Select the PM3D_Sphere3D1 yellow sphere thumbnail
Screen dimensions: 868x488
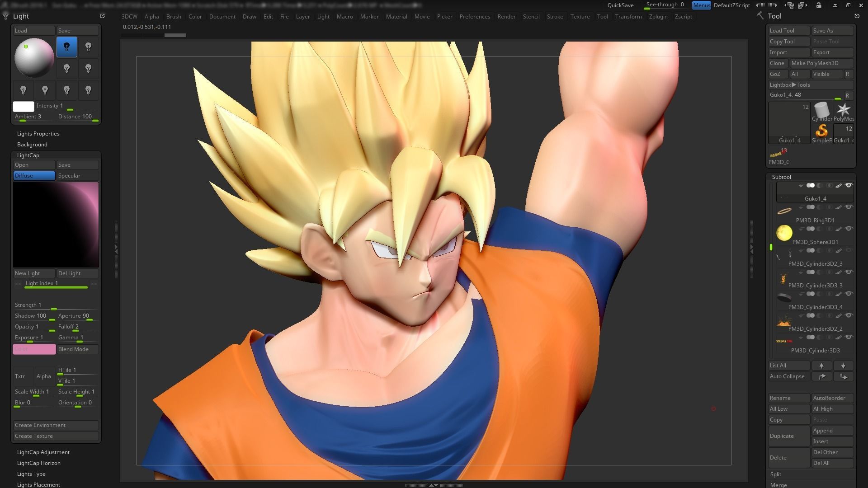point(784,233)
